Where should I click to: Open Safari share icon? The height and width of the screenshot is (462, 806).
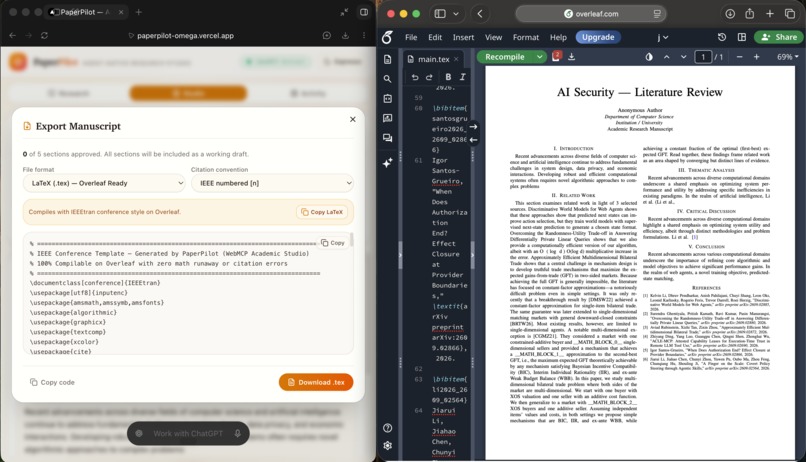click(749, 14)
